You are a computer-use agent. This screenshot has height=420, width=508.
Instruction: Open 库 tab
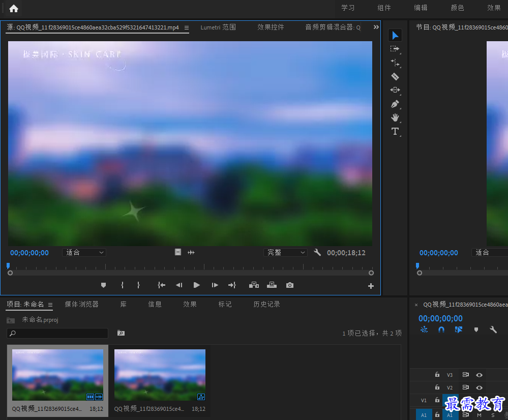[124, 304]
